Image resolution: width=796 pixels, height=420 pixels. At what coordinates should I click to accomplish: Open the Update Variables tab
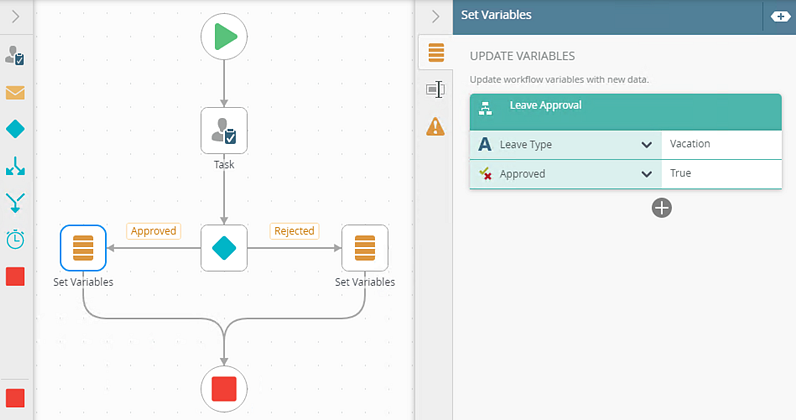click(435, 52)
